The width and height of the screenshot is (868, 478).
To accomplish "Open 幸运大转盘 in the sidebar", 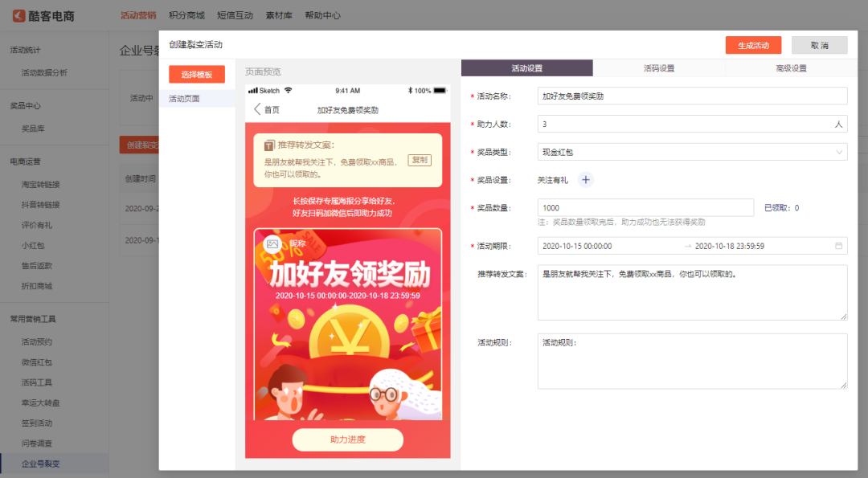I will click(x=40, y=402).
